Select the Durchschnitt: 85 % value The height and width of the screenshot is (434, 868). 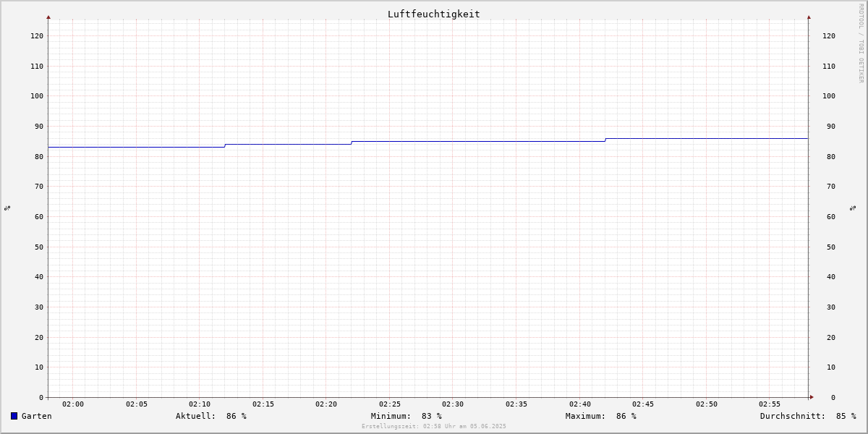[x=808, y=416]
